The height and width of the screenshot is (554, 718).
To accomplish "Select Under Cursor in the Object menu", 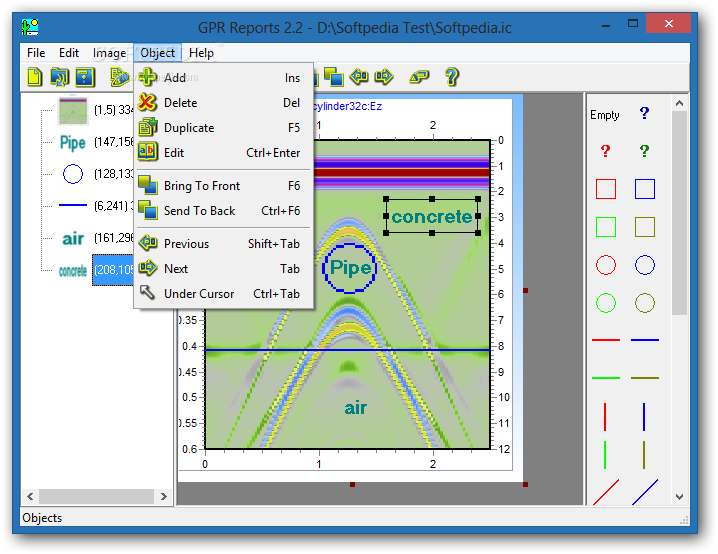I will point(223,293).
